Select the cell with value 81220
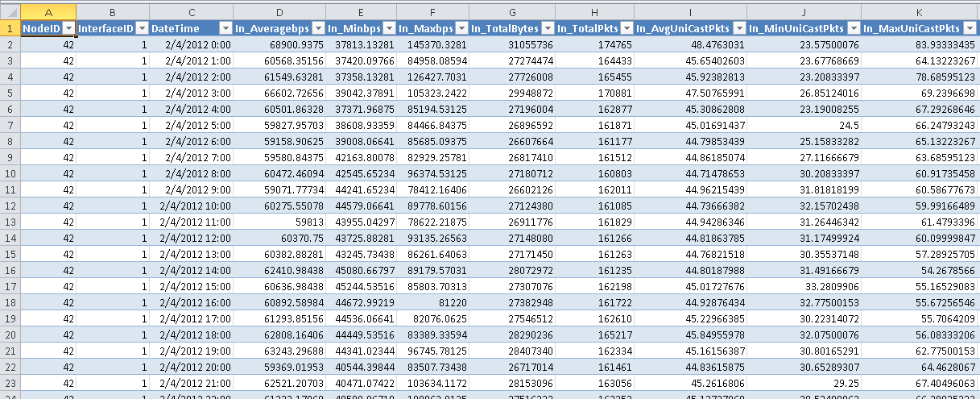This screenshot has height=399, width=980. (432, 302)
